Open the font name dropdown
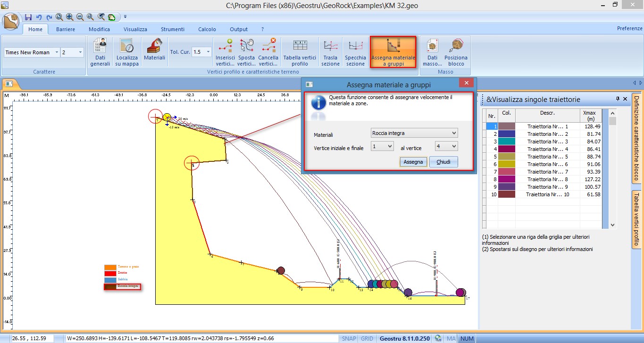The width and height of the screenshot is (644, 343). [57, 52]
